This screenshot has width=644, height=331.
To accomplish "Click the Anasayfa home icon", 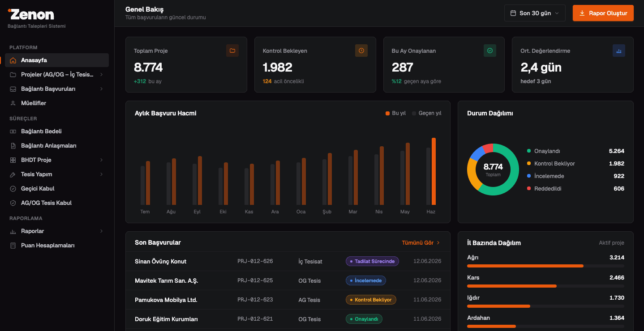I will click(13, 60).
